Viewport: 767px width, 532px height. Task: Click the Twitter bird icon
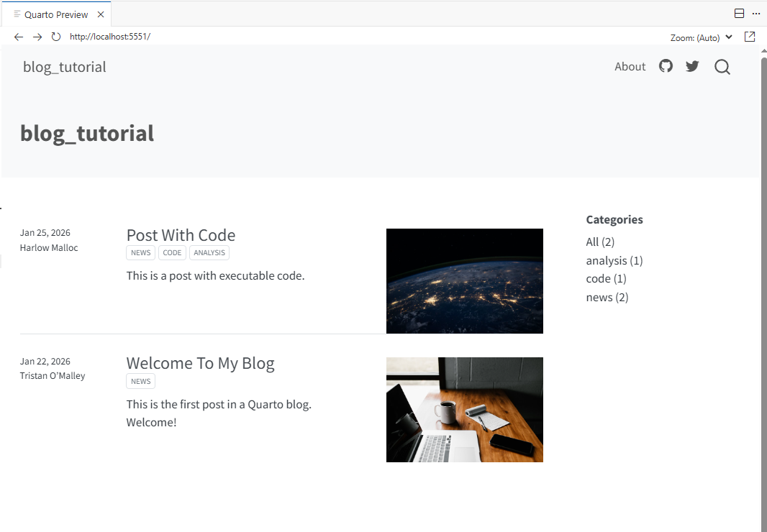click(x=692, y=66)
